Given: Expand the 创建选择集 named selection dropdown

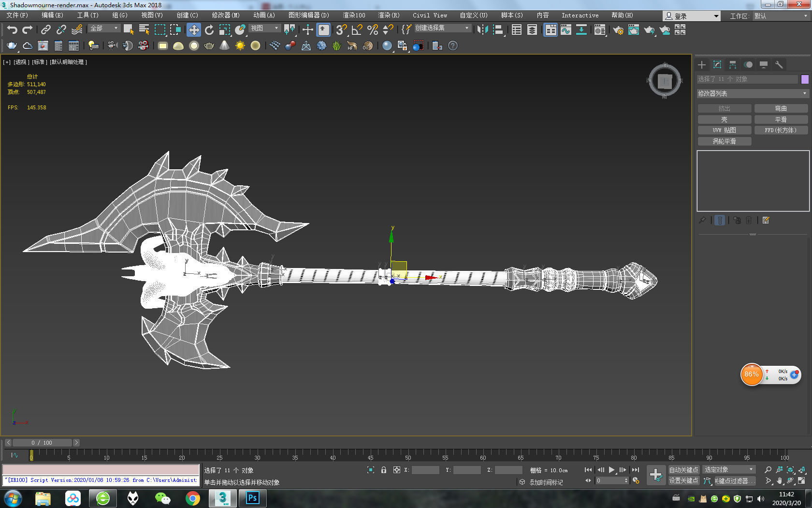Looking at the screenshot, I should point(442,28).
